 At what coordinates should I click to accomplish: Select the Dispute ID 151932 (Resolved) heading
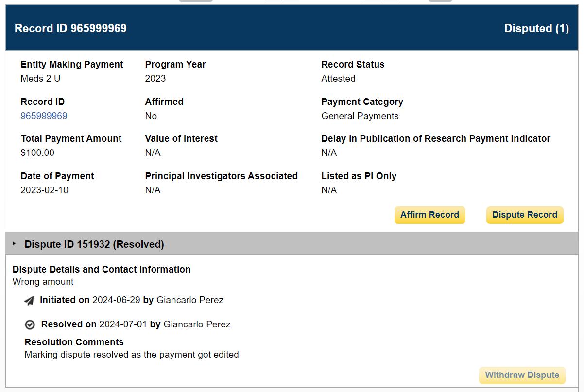(x=94, y=244)
